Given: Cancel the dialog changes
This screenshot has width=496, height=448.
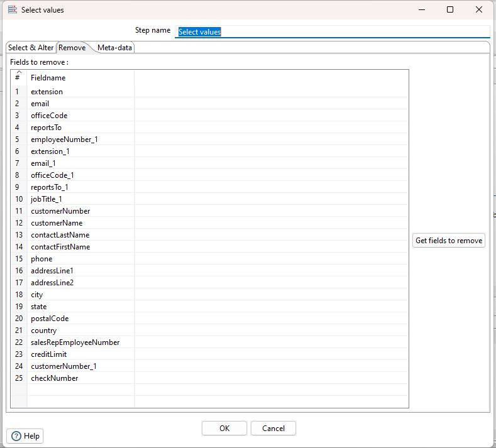Looking at the screenshot, I should [x=273, y=428].
